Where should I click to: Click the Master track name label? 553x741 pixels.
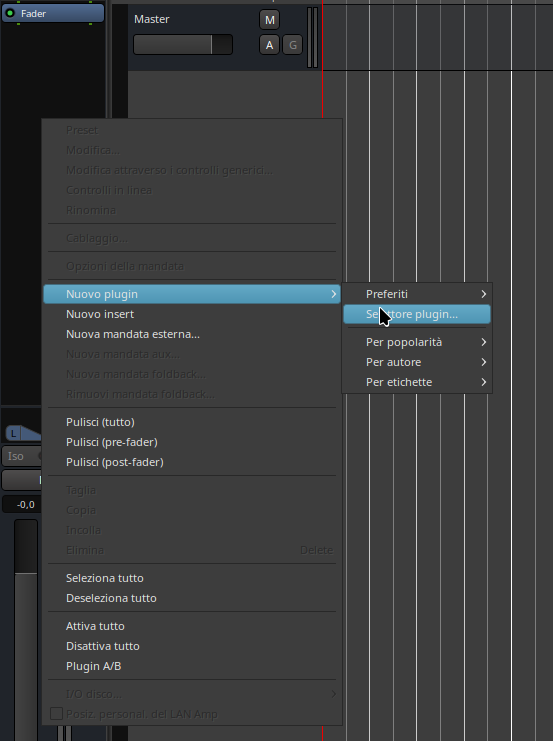[x=152, y=19]
